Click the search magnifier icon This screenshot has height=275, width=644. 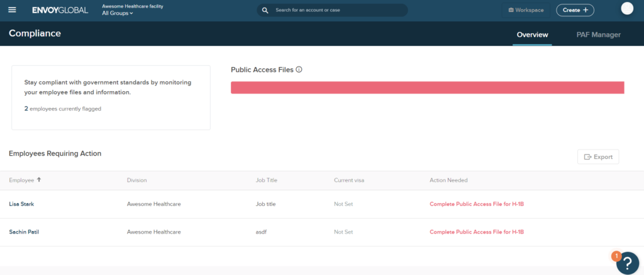coord(265,10)
